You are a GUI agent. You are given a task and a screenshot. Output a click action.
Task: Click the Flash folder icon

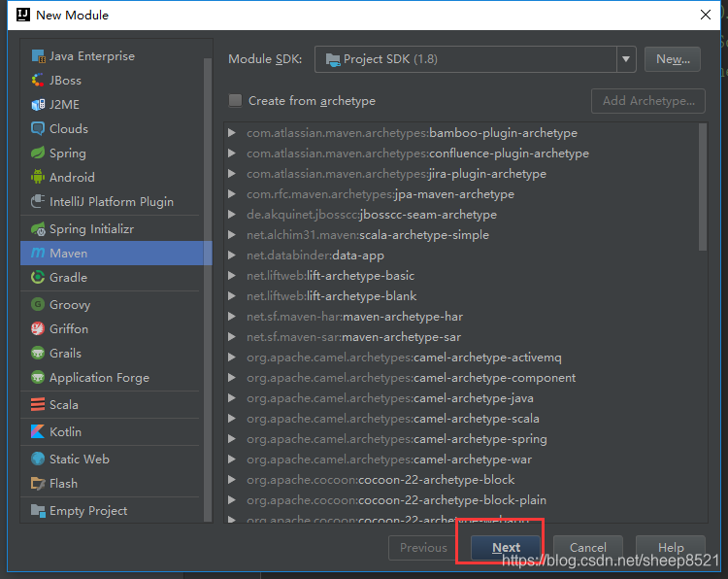(38, 483)
